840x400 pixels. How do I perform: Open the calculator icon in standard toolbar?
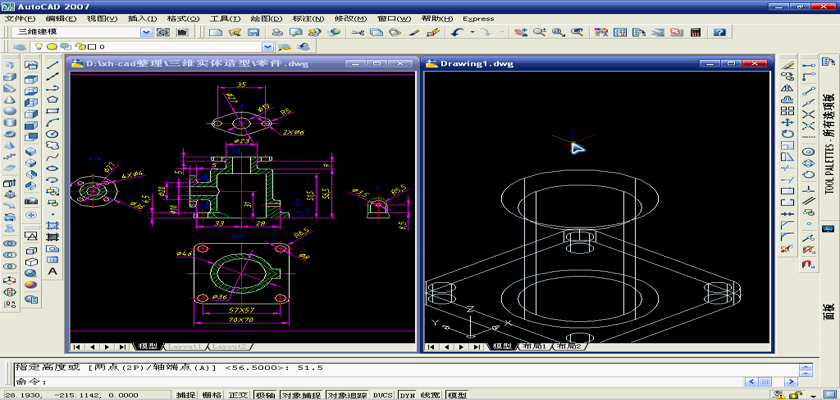tap(697, 32)
